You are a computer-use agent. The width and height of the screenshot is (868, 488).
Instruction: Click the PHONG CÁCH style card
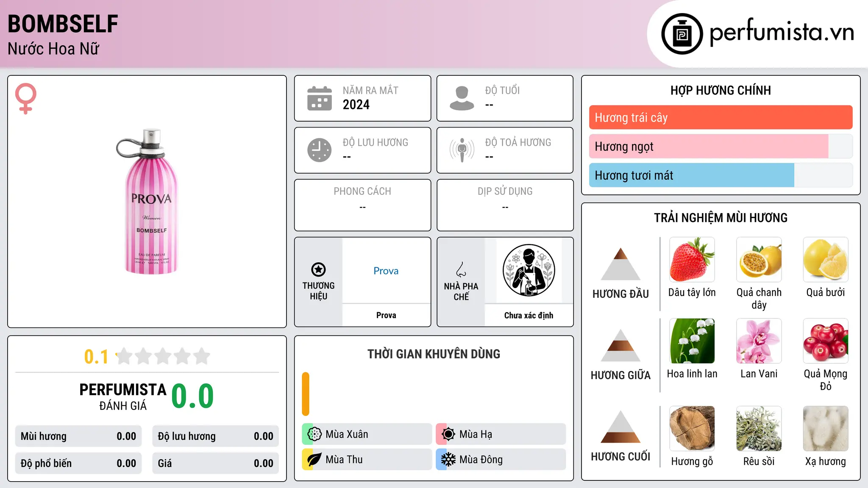362,205
